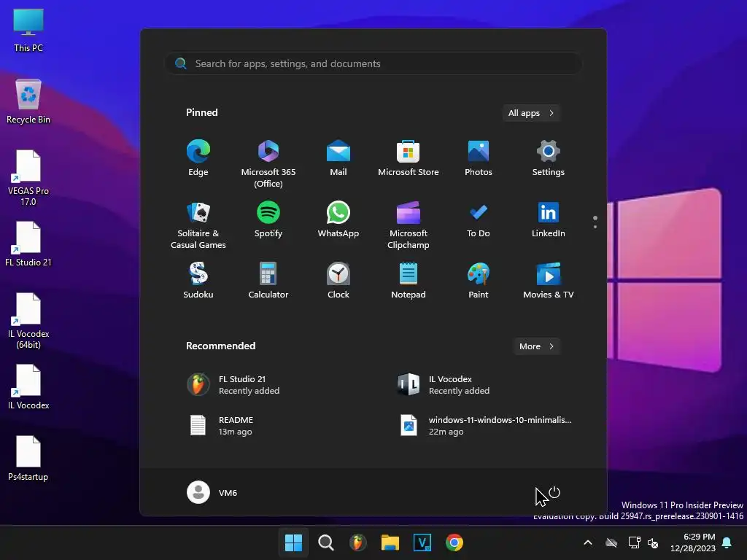Viewport: 747px width, 560px height.
Task: Launch Microsoft 365 (Office) app
Action: (x=268, y=163)
